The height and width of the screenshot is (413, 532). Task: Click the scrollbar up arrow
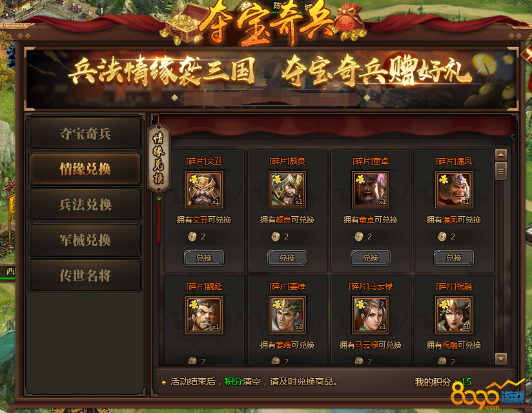(501, 155)
